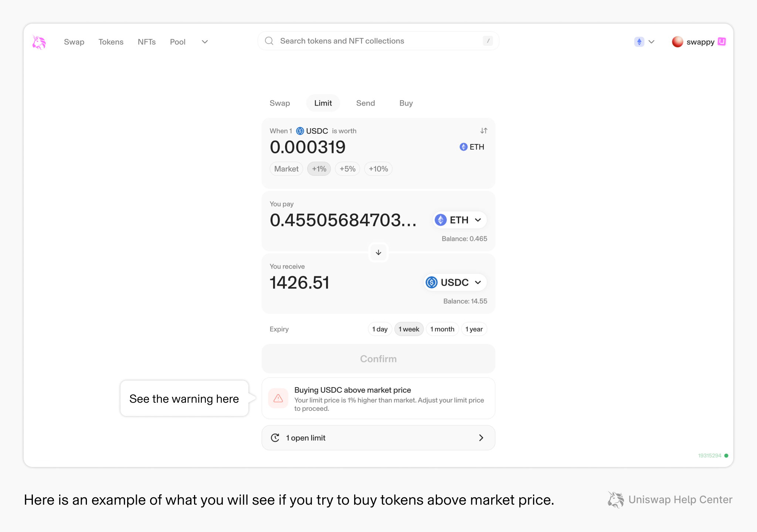Click the Ethereum network icon in header

pos(639,42)
